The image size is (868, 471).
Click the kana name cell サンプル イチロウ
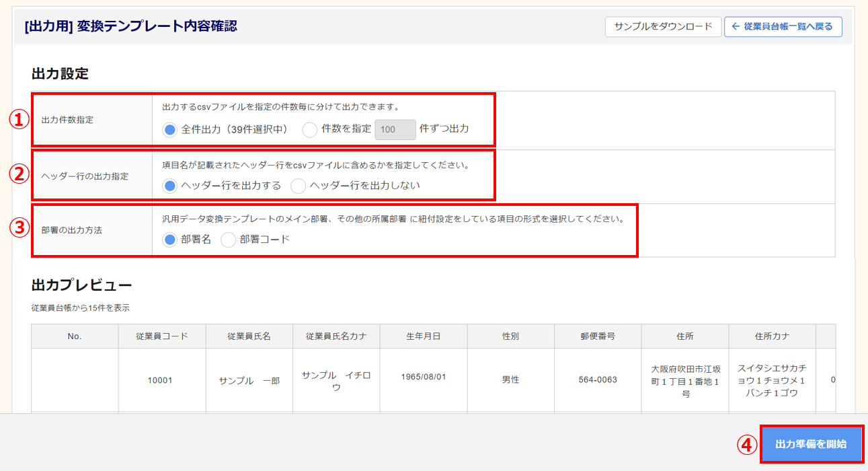point(336,380)
